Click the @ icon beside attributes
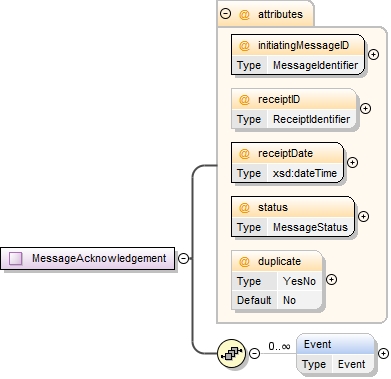This screenshot has width=391, height=379. coord(244,14)
